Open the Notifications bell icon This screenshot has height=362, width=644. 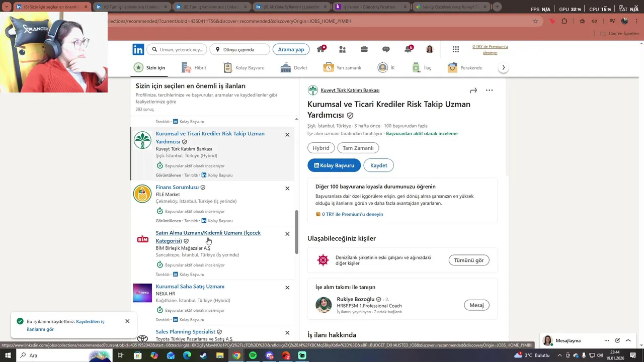(408, 49)
